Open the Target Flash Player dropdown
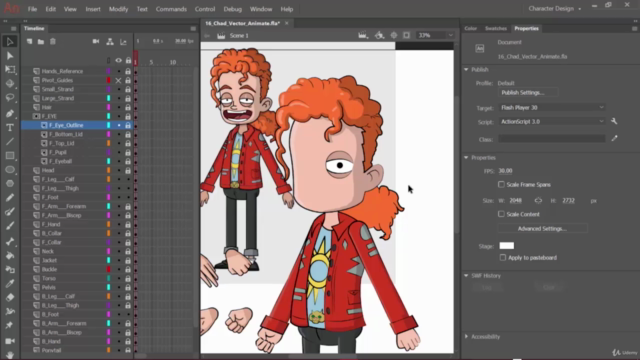 552,107
